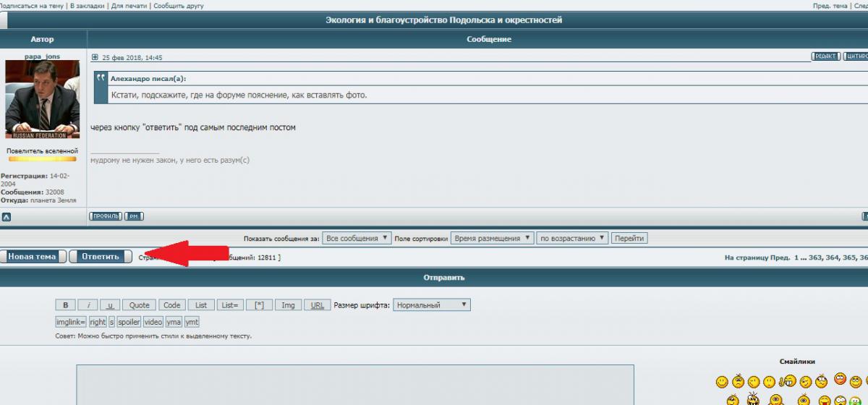Open the 'Все сообщения' dropdown
The height and width of the screenshot is (405, 868).
357,238
